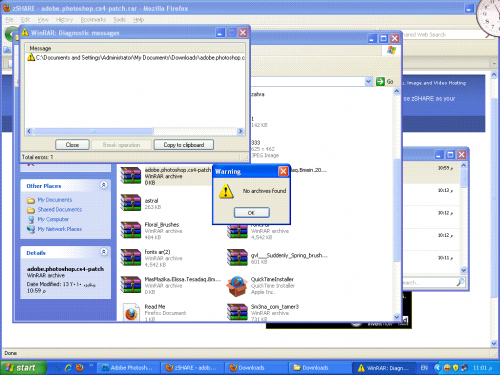Screen dimensions: 500x375
Task: Open My Network Places link
Action: pos(60,229)
